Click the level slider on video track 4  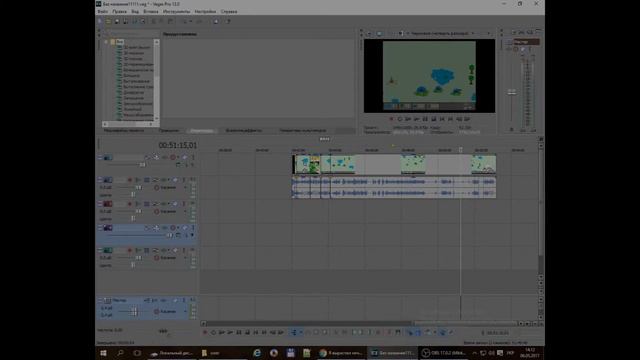169,236
